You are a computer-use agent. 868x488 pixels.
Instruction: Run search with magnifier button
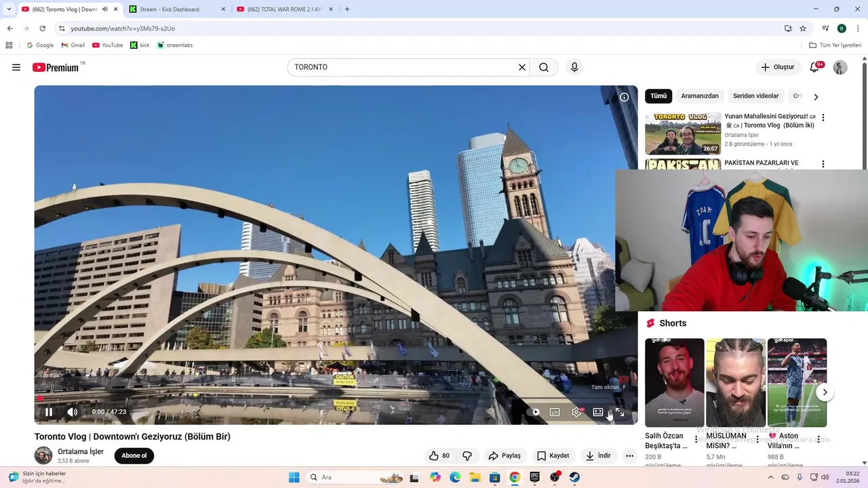[x=544, y=67]
